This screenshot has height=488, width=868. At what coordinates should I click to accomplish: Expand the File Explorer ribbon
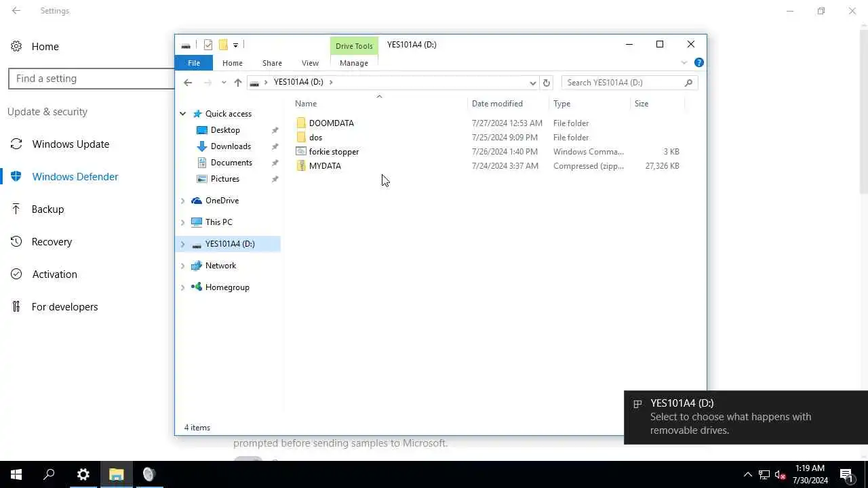click(x=684, y=62)
